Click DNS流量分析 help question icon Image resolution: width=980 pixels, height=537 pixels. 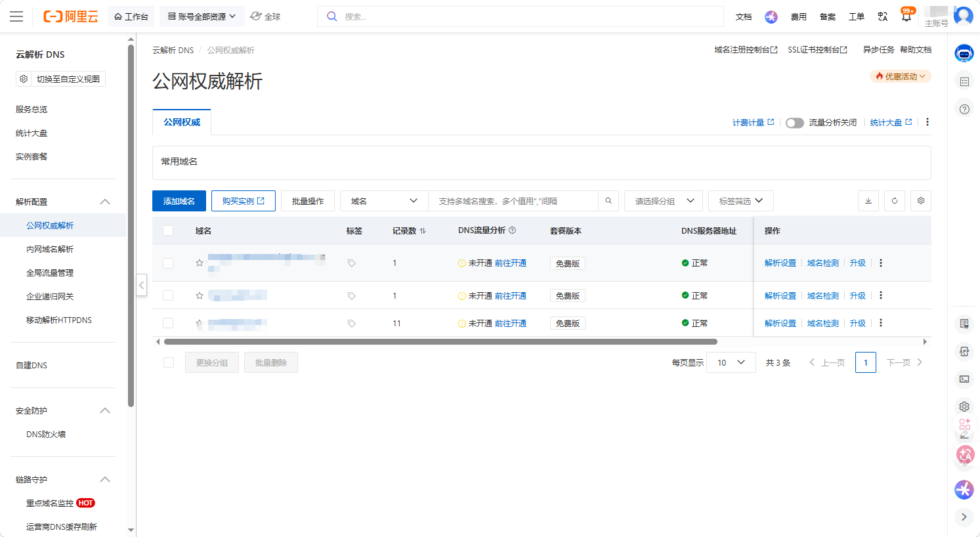point(513,230)
